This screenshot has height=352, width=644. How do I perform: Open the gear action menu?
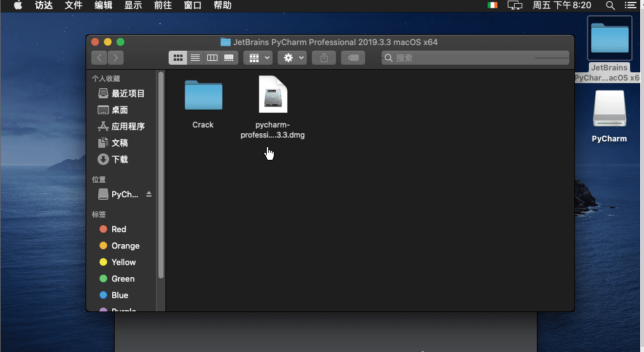tap(292, 58)
